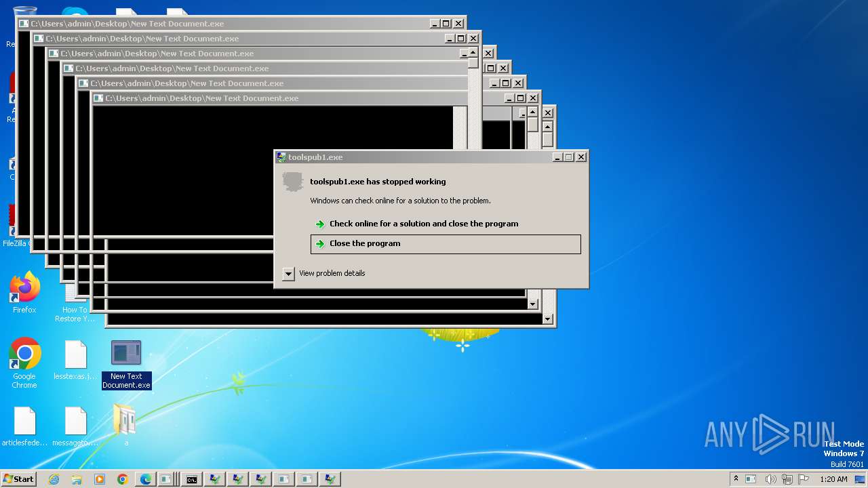868x488 pixels.
Task: Select the lesstexas desktop file
Action: pos(75,361)
